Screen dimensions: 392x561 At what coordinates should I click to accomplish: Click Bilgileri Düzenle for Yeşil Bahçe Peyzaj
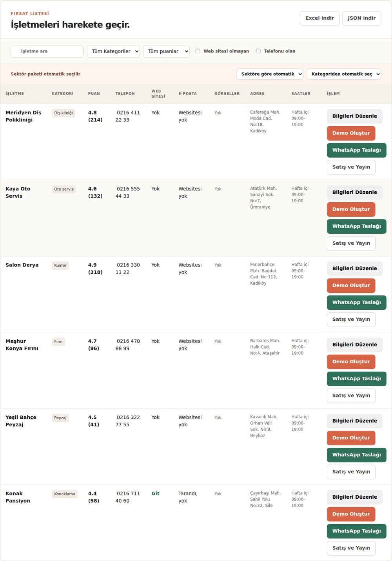(354, 421)
